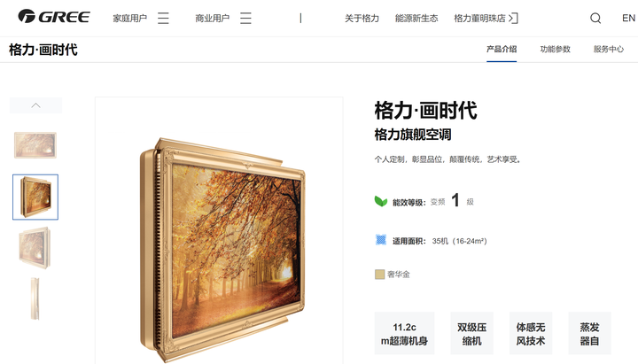This screenshot has height=364, width=638.
Task: Select the faded angled-view product thumbnail
Action: pos(35,248)
